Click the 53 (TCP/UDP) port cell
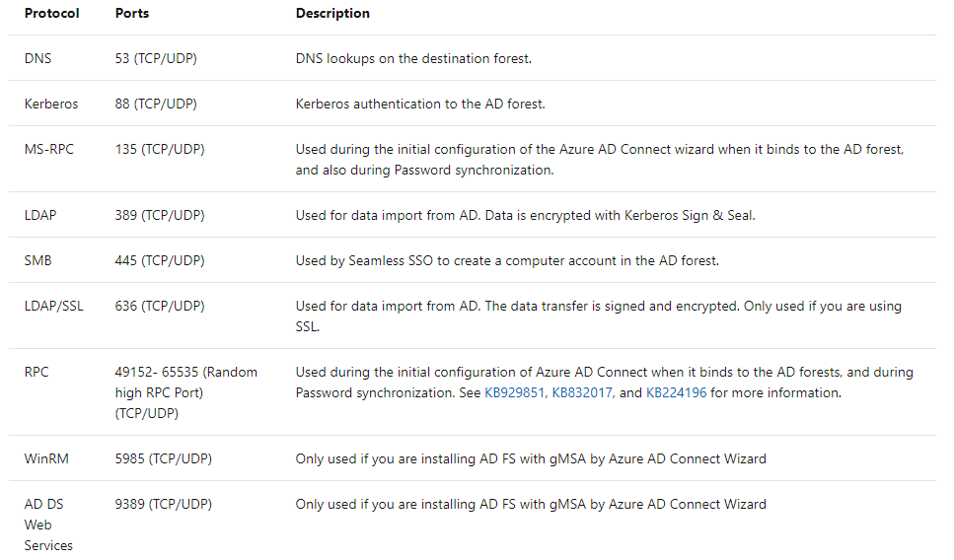954x560 pixels. click(x=156, y=58)
